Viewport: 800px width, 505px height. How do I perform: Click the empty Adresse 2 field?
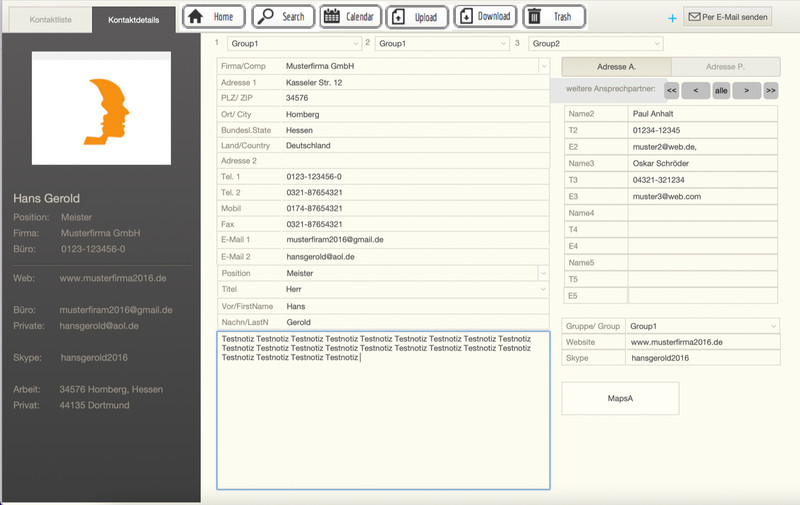415,161
